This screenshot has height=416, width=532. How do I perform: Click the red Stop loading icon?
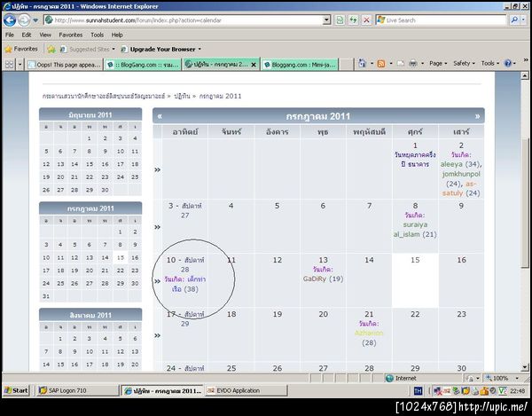tap(366, 20)
